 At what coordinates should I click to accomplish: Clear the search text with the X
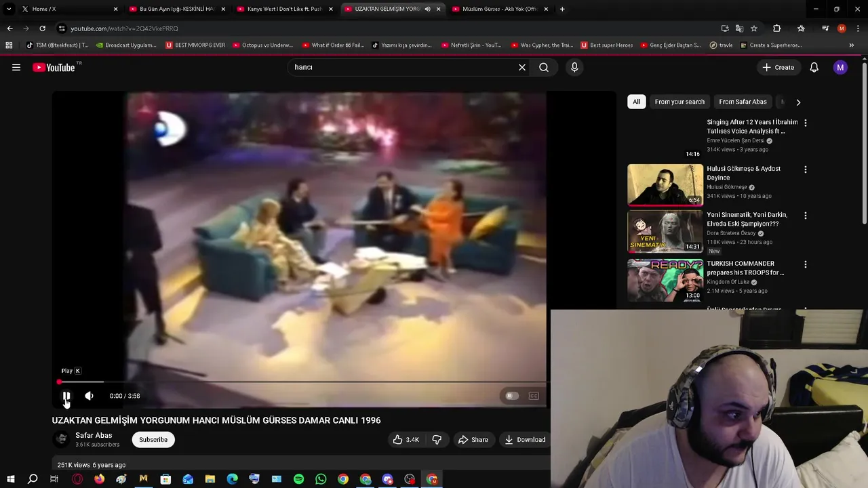click(x=522, y=67)
